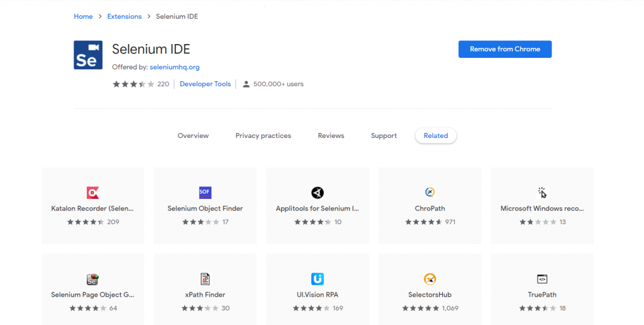This screenshot has height=325, width=644.
Task: Click SelectorsHub five-star rating
Action: tap(421, 308)
